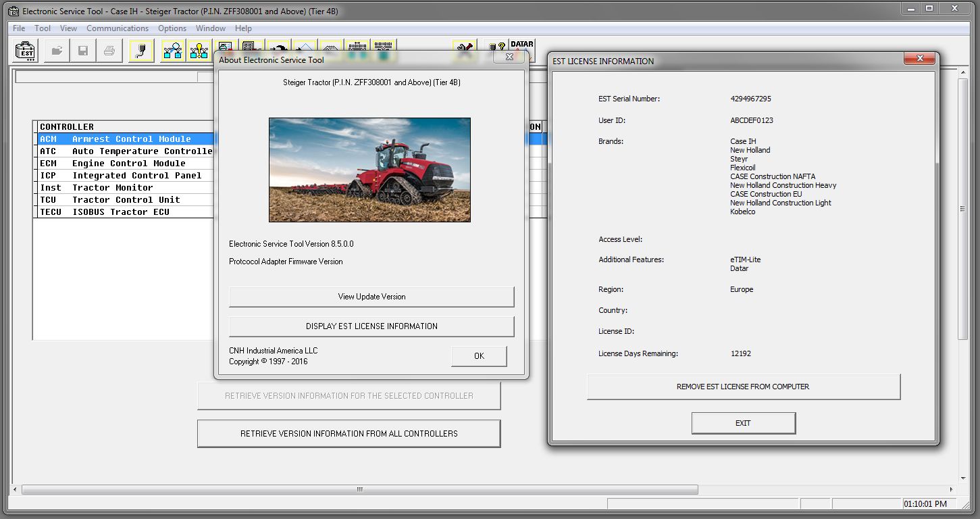Image resolution: width=980 pixels, height=519 pixels.
Task: Open fault codes with the exclamation-network icon
Action: 198,49
